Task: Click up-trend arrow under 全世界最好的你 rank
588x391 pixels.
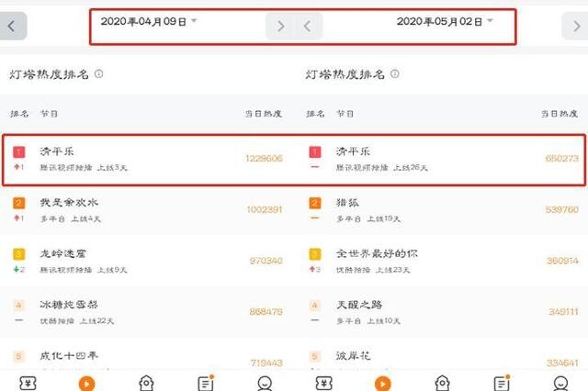Action: (314, 269)
